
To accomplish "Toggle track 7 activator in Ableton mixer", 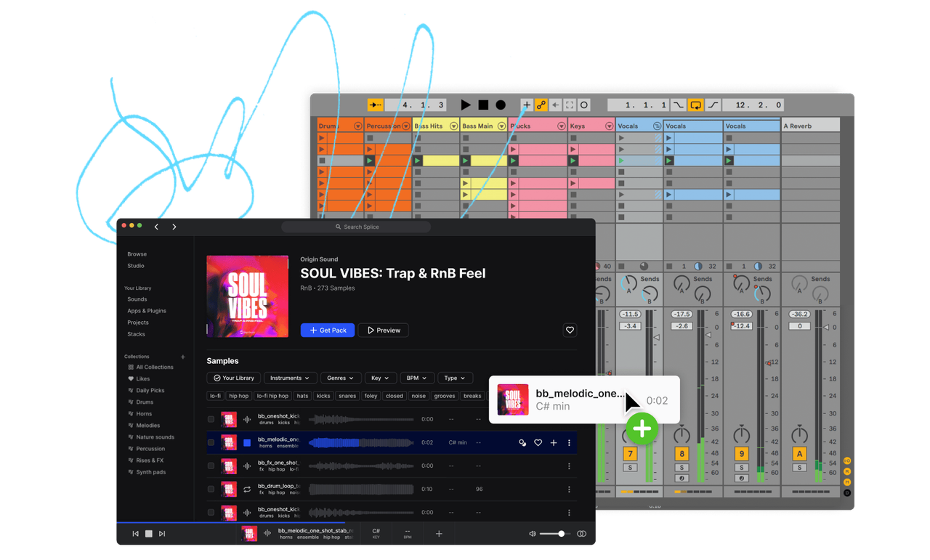I will (x=630, y=454).
